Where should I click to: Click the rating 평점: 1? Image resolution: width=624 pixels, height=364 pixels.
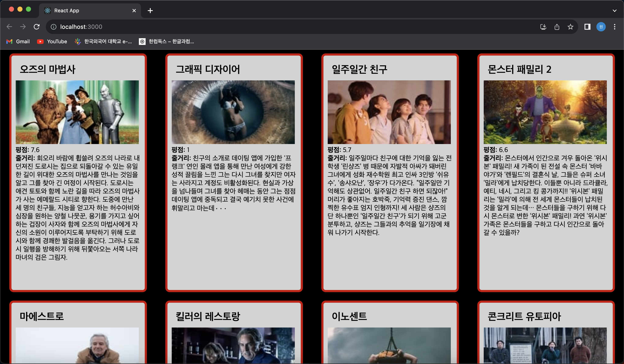tap(180, 150)
